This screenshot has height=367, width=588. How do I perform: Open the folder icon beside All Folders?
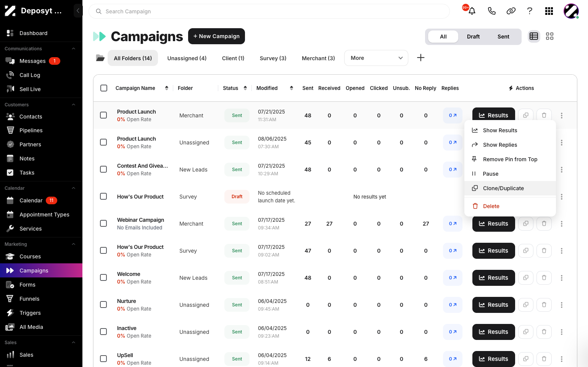100,58
